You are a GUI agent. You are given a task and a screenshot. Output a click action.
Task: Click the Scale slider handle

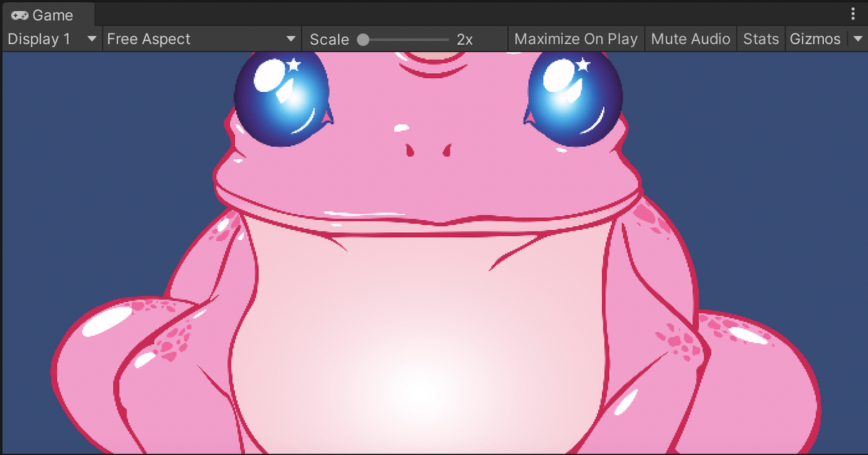[363, 40]
